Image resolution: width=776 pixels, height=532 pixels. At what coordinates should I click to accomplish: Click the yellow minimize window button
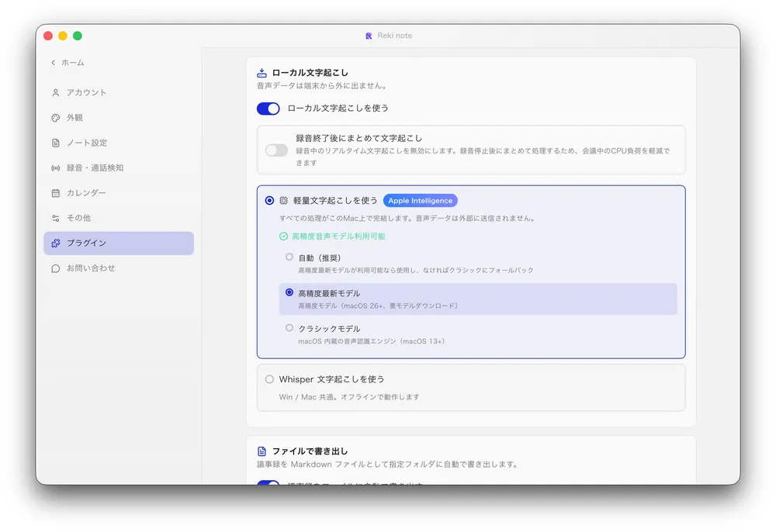click(x=63, y=36)
